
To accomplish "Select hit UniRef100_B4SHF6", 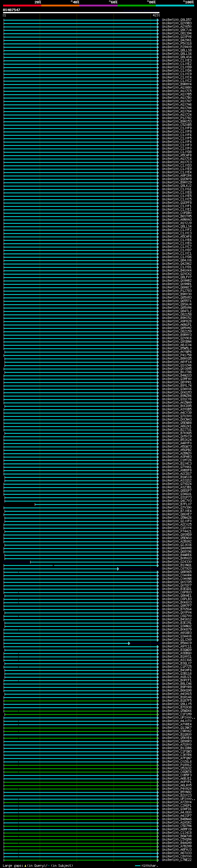I will pyautogui.click(x=176, y=670).
